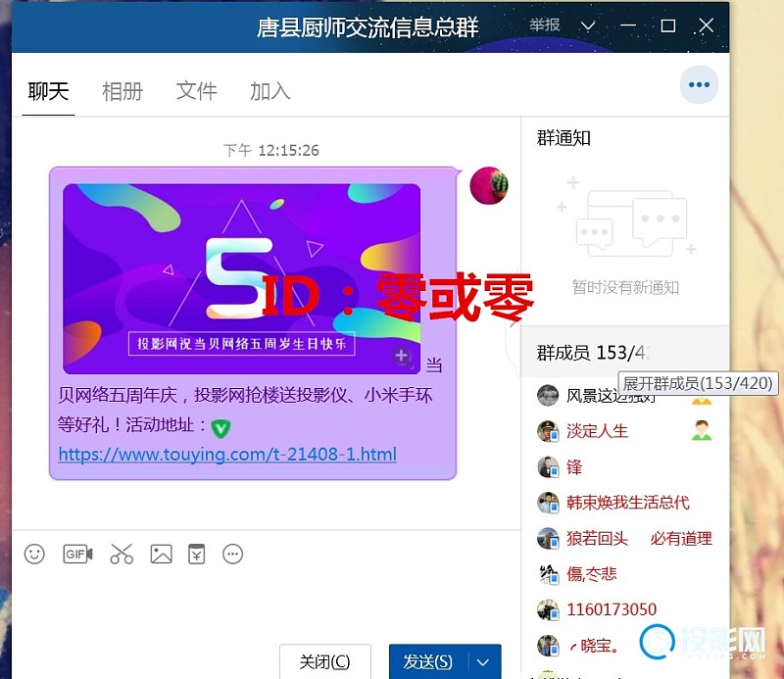Viewport: 784px width, 679px height.
Task: Open the 加入 tab
Action: tap(270, 91)
